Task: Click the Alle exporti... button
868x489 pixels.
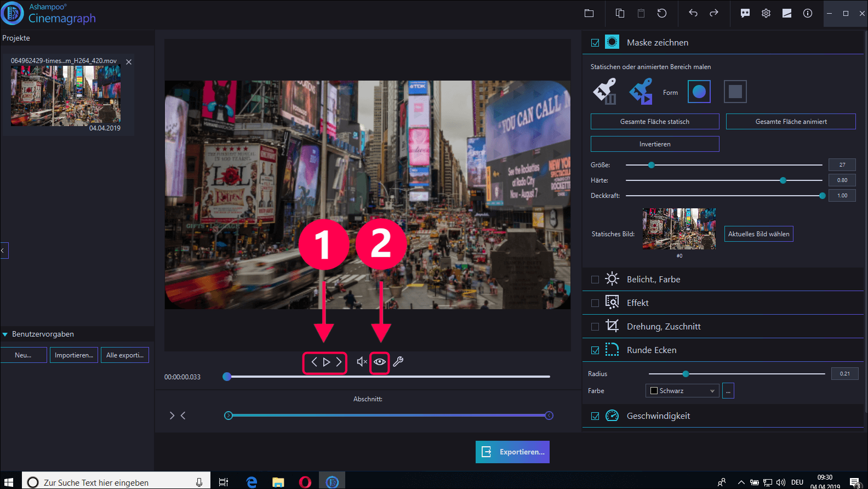Action: click(125, 355)
